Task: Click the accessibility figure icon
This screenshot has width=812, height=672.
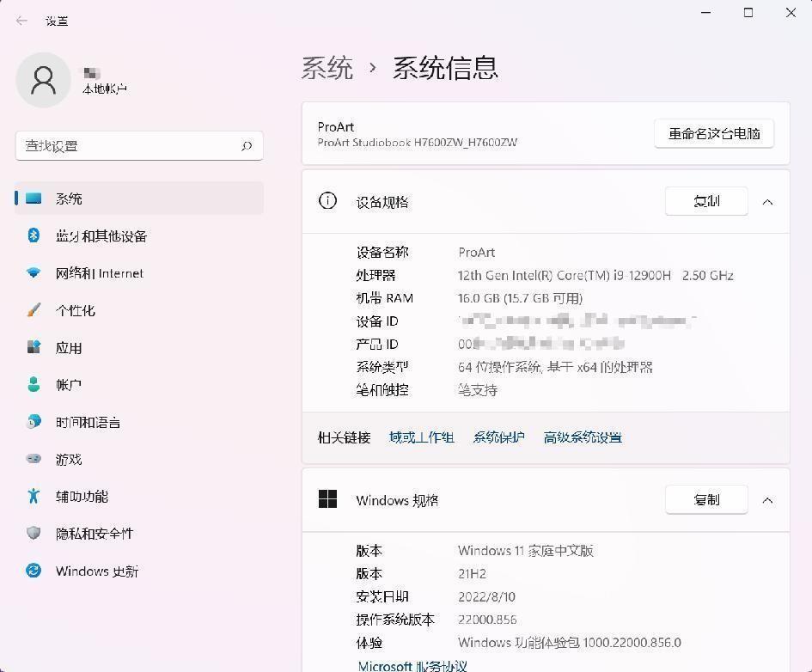Action: coord(34,496)
